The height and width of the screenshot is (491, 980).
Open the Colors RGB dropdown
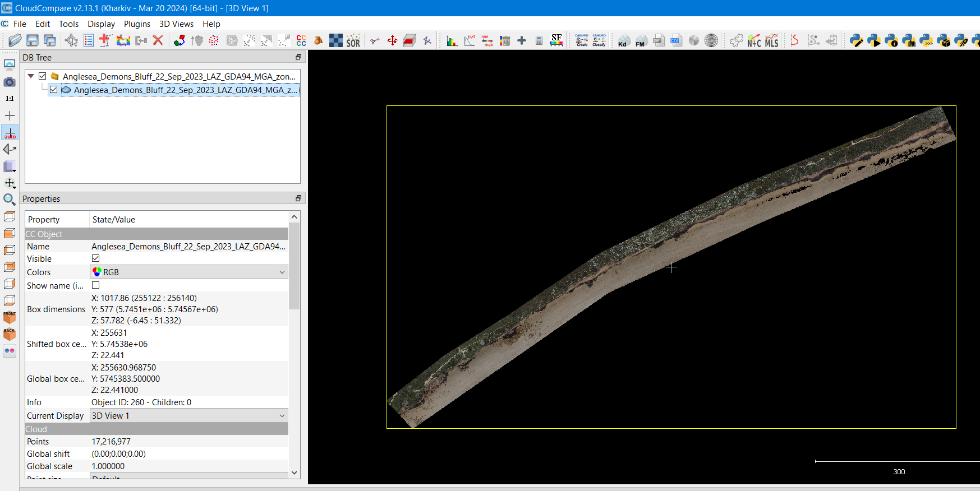pos(189,272)
